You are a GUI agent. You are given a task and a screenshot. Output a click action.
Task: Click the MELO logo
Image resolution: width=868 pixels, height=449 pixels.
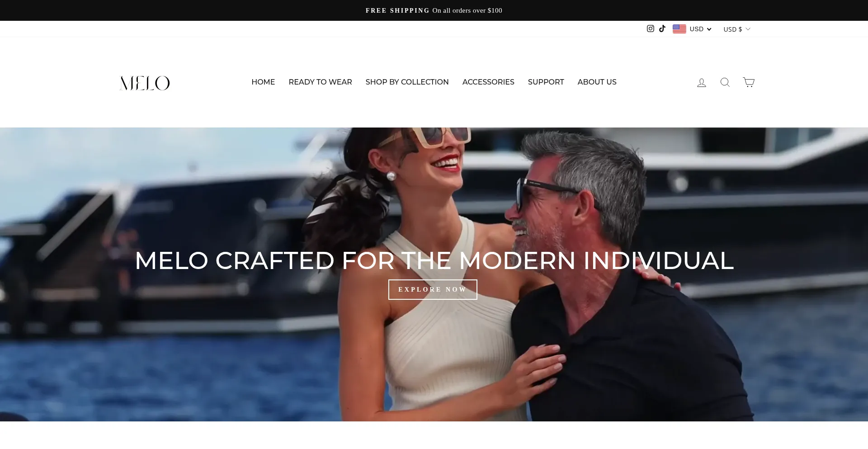(x=145, y=83)
